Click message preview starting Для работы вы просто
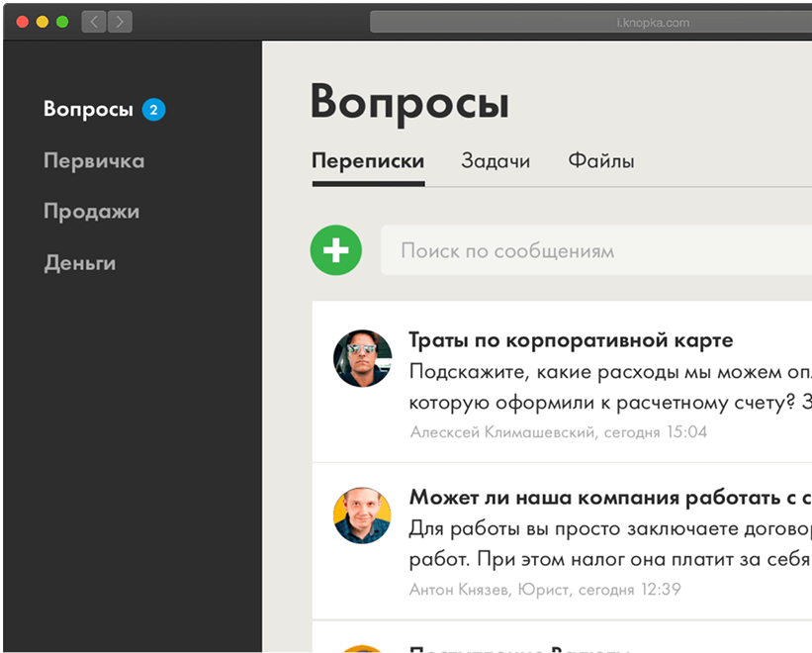Viewport: 812px width, 653px height. pyautogui.click(x=610, y=544)
